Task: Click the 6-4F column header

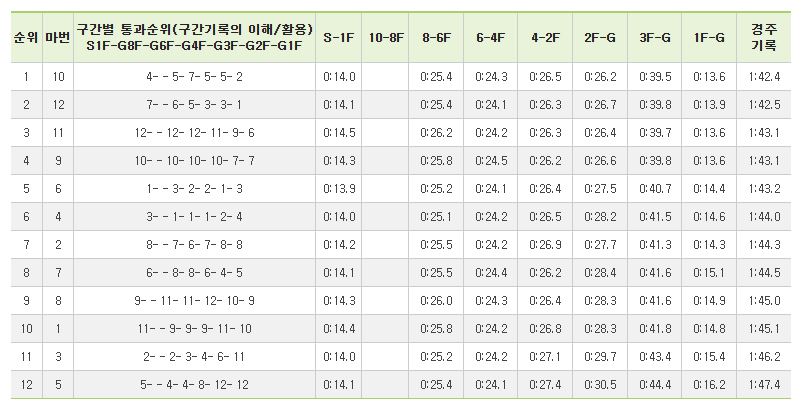Action: tap(492, 37)
